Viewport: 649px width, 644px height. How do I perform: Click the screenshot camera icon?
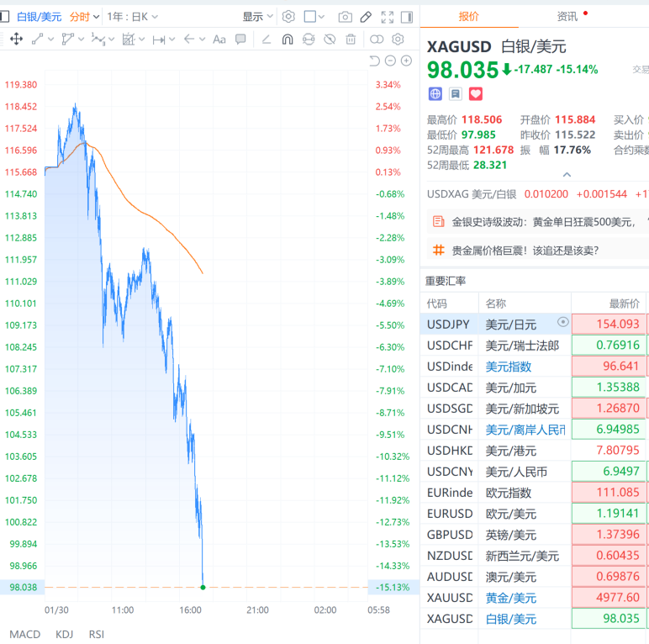coord(345,17)
